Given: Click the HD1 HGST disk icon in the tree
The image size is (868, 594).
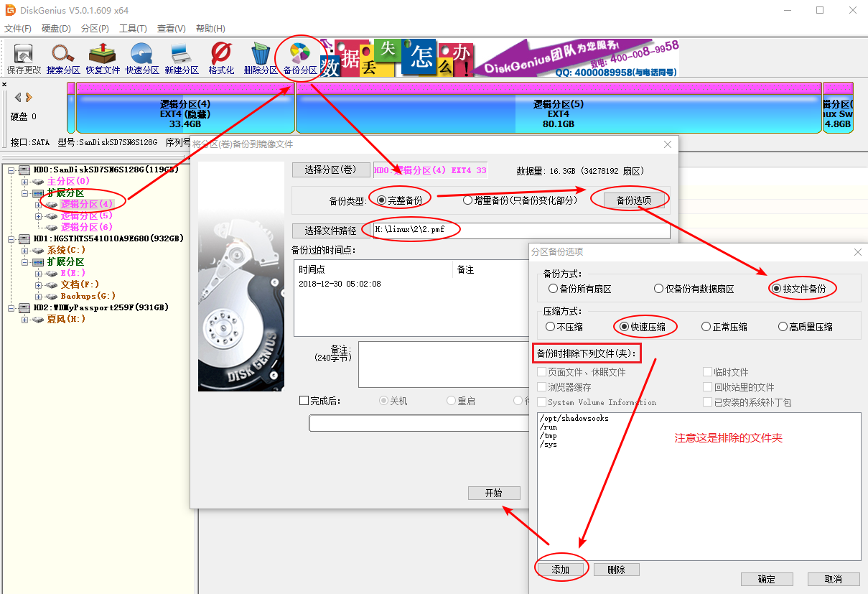Looking at the screenshot, I should 25,238.
